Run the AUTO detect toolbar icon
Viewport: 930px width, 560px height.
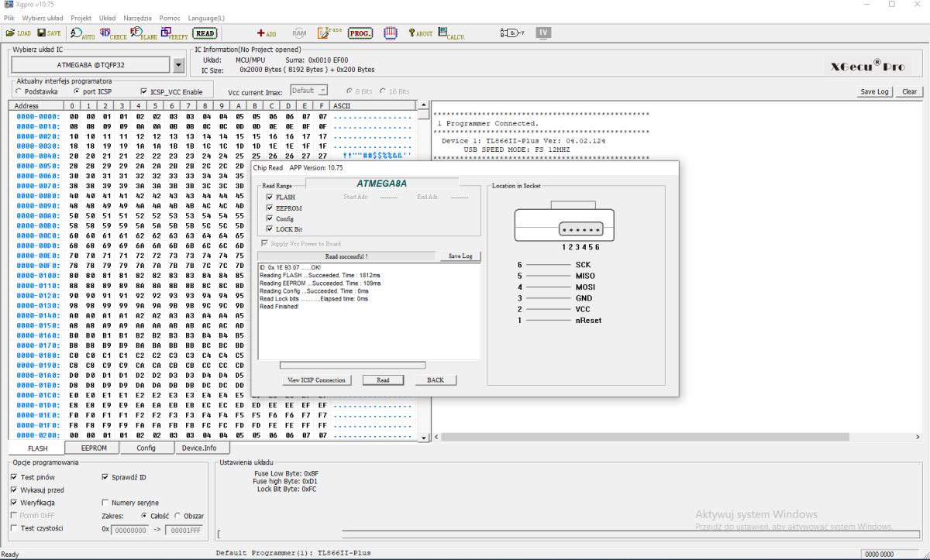82,33
